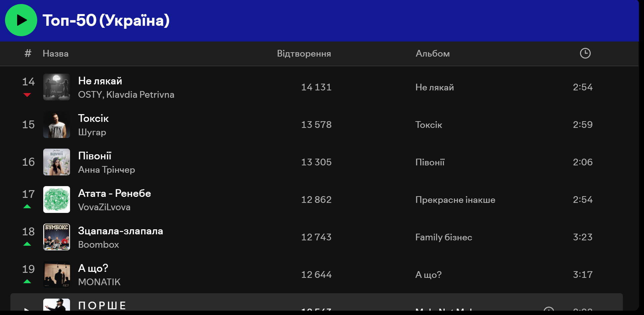Open the Прекрасне інакше album link

click(x=455, y=200)
